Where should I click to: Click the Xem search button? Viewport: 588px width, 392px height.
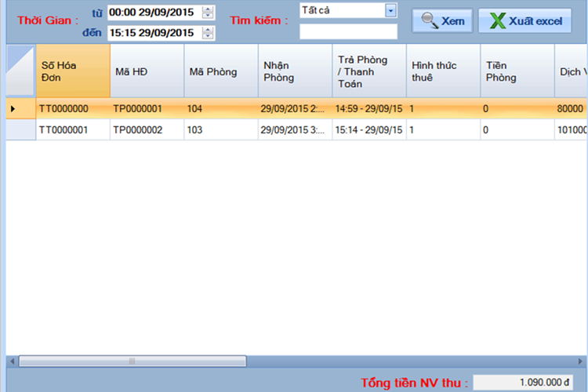(442, 20)
